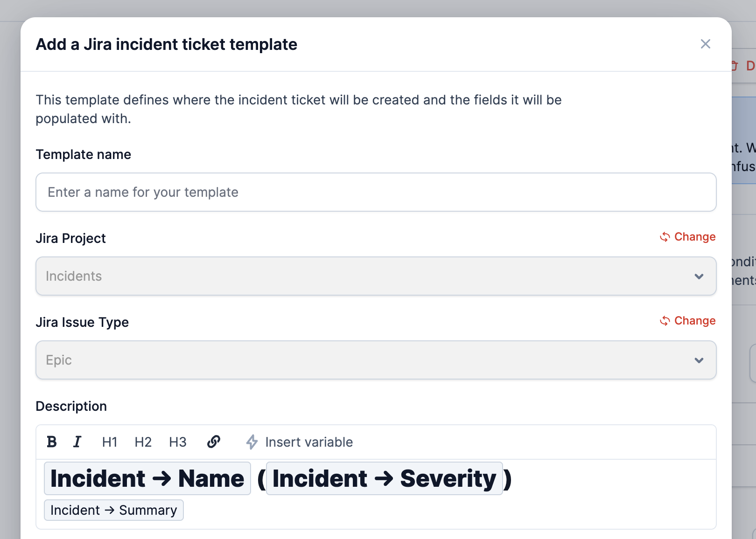Apply H2 heading style
The width and height of the screenshot is (756, 539).
pyautogui.click(x=143, y=442)
